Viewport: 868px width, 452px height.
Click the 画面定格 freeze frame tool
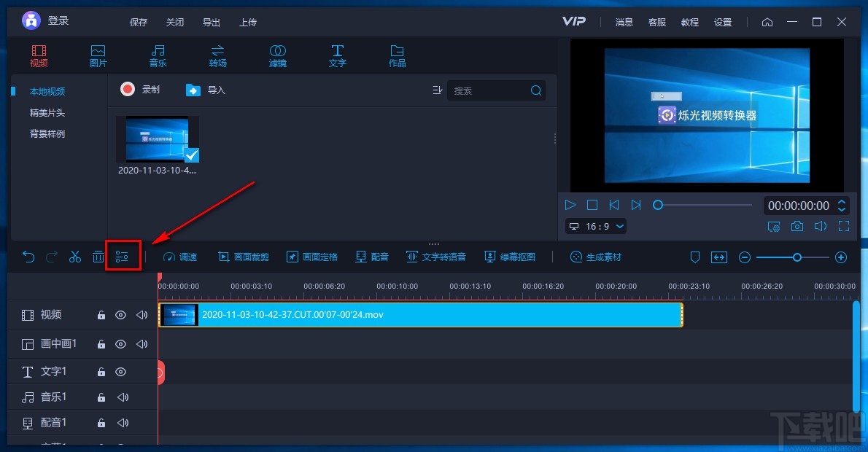click(312, 257)
